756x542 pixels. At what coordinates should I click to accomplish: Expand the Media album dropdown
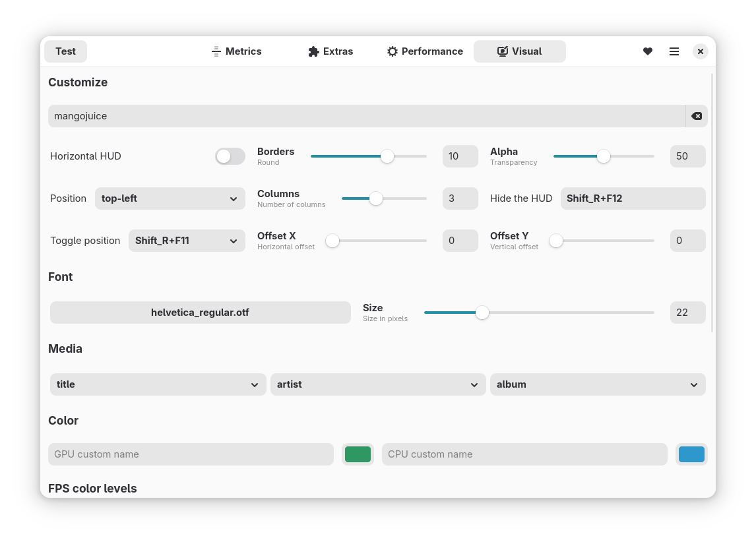(x=598, y=384)
